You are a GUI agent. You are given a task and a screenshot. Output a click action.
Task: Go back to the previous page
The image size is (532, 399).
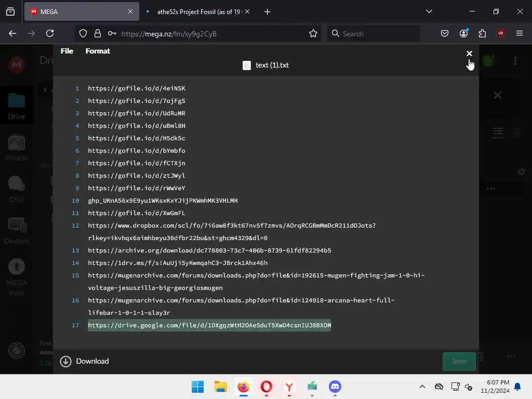(x=12, y=33)
